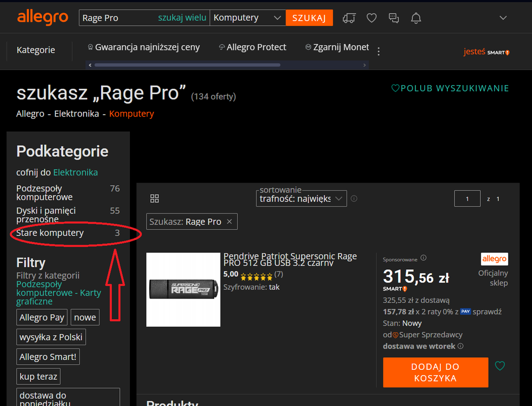Open 'Pendrive Patriot Supersonic Rage PRO 512 GB' listing
Viewport: 532px width, 406px height.
click(x=290, y=260)
